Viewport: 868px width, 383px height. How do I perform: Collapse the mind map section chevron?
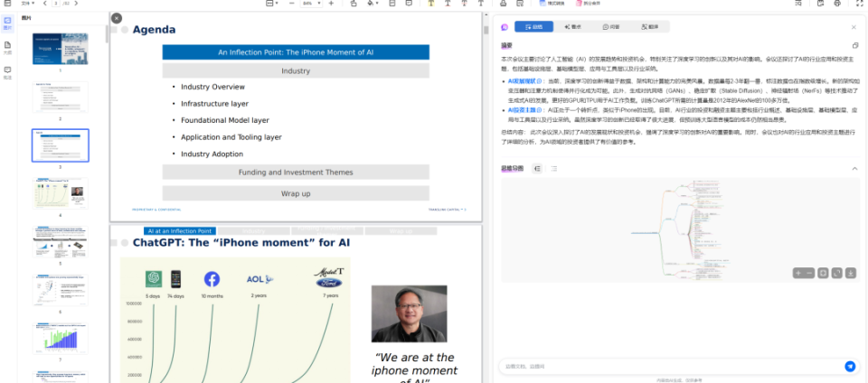tap(854, 169)
